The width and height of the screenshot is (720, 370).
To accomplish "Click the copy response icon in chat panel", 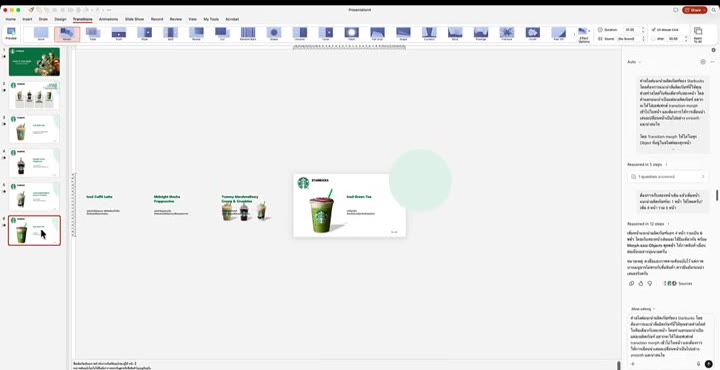I will pyautogui.click(x=631, y=284).
